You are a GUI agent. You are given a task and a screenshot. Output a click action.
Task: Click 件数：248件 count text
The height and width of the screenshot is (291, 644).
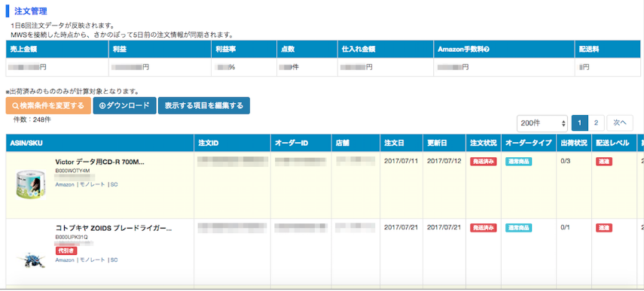pyautogui.click(x=32, y=120)
